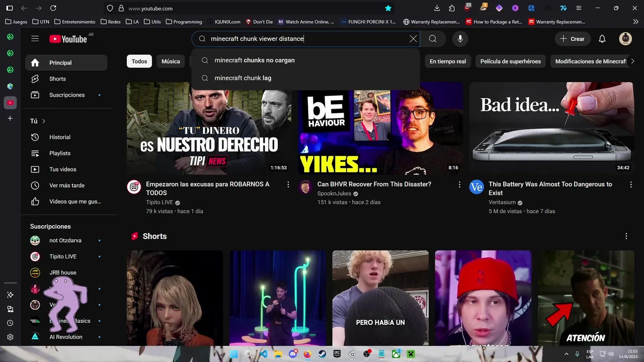Open Discord from the taskbar
This screenshot has height=362, width=644.
pyautogui.click(x=293, y=354)
